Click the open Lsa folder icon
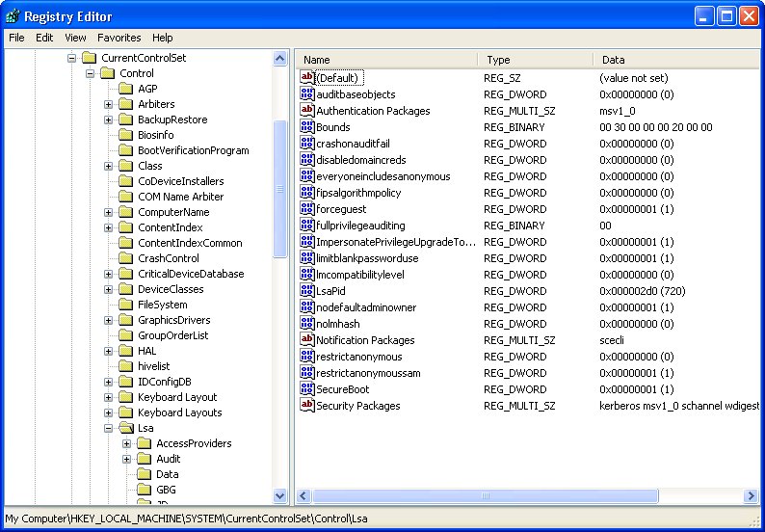 pos(126,428)
